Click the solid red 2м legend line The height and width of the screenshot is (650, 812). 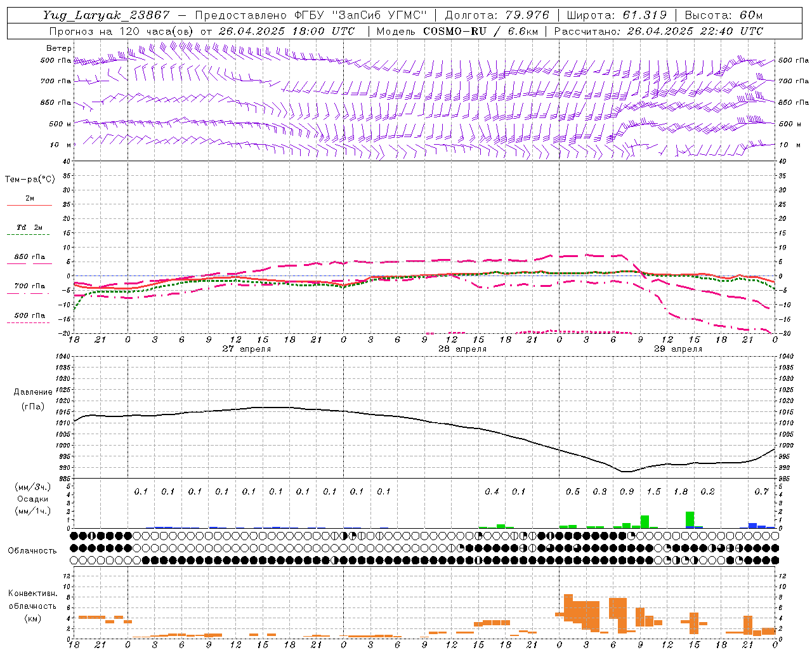(x=29, y=205)
